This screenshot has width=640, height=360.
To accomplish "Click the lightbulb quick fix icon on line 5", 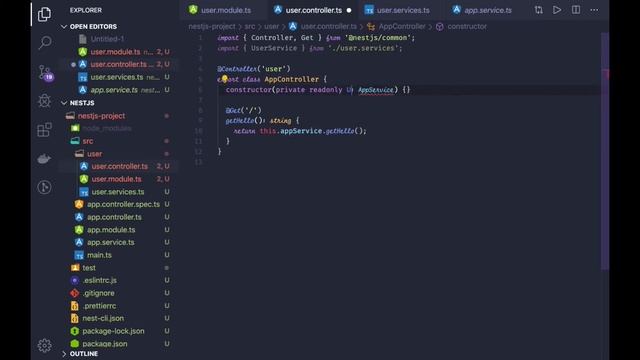I will click(224, 79).
